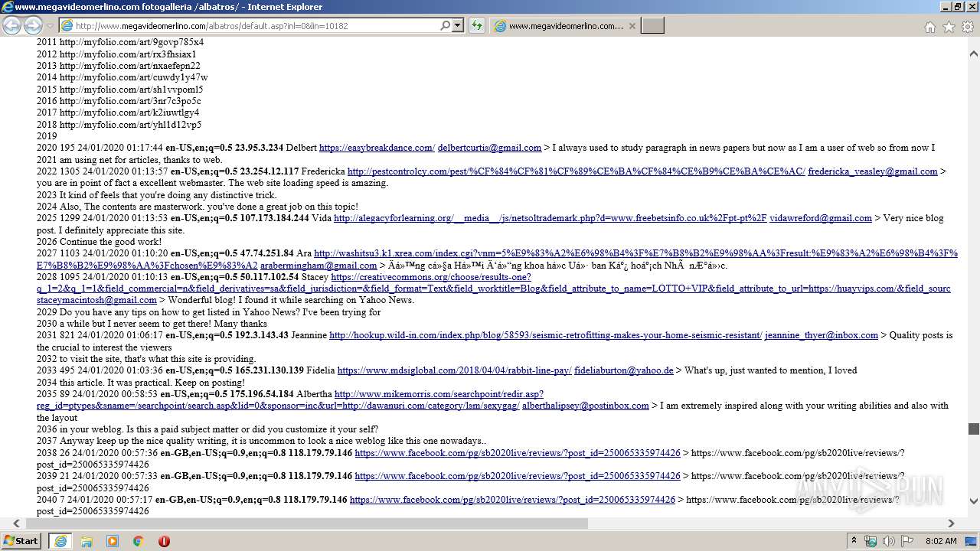Click vertical scrollbar down arrow

[x=974, y=501]
